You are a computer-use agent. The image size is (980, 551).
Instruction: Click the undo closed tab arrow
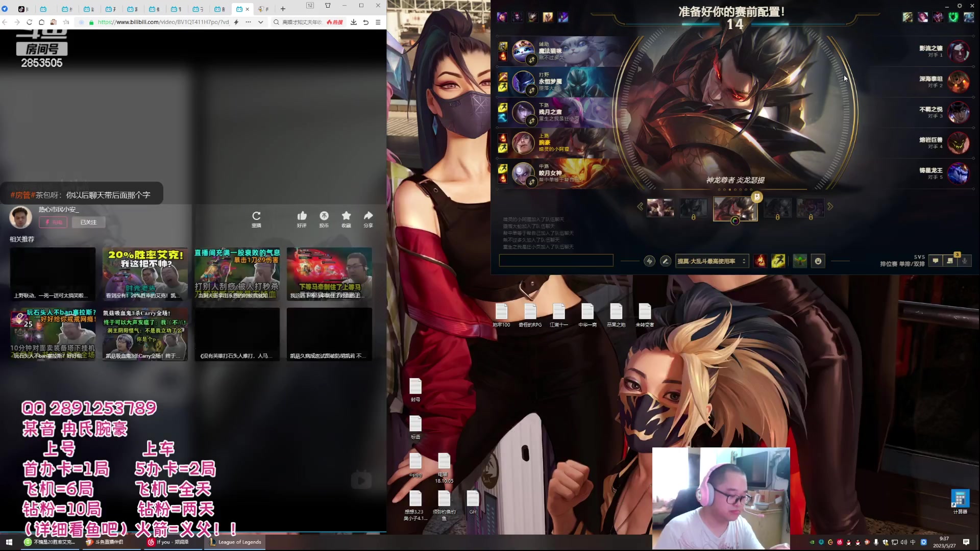pos(366,22)
